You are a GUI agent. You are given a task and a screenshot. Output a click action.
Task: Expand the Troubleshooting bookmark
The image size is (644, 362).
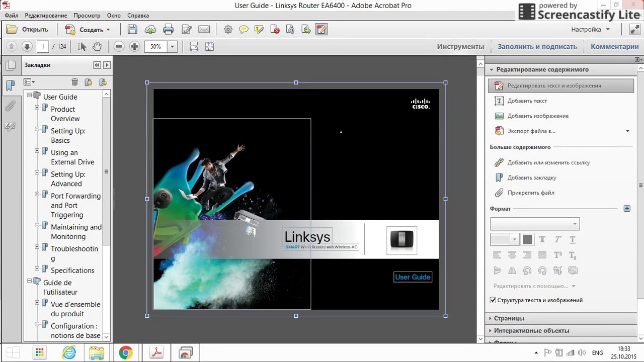click(x=37, y=247)
